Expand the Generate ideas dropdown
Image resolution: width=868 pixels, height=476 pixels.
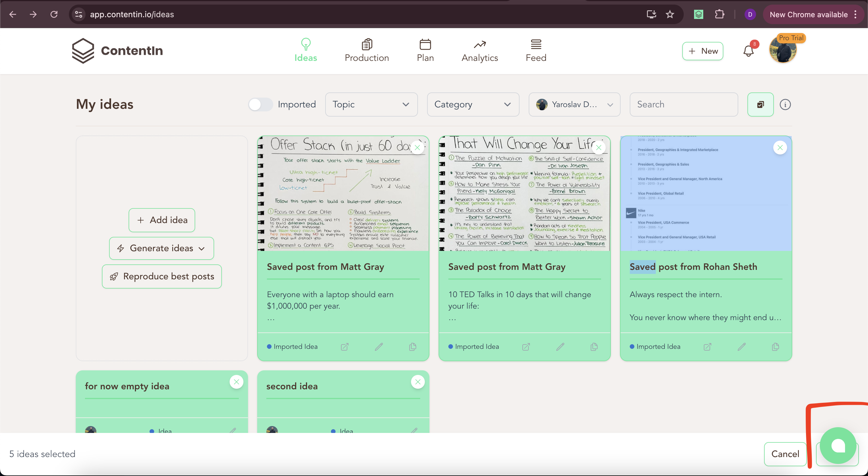(161, 248)
